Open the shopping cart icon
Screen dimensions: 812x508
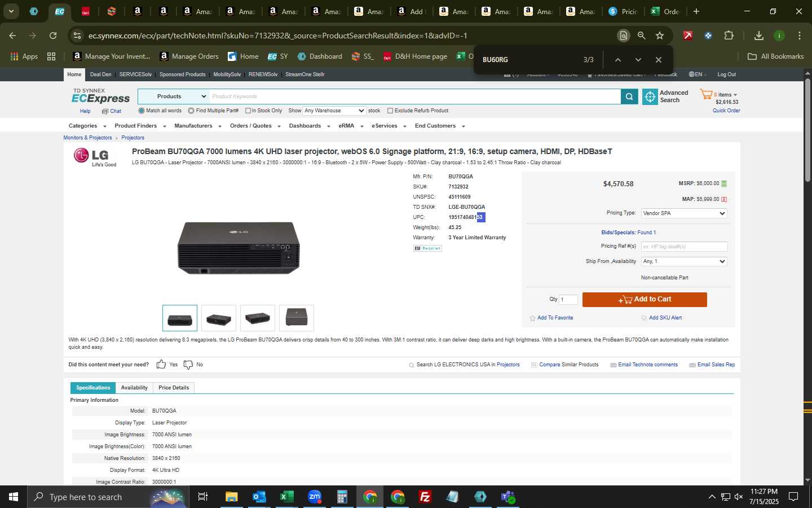pos(706,94)
